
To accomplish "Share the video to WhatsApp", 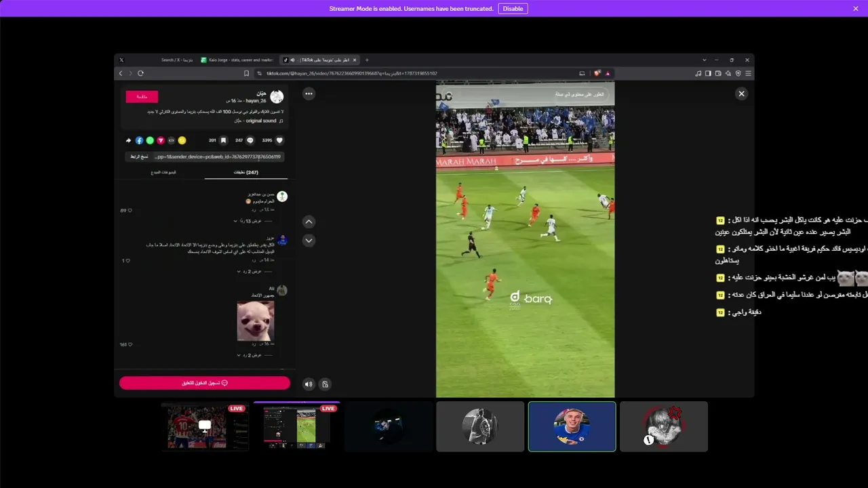I will (x=150, y=140).
